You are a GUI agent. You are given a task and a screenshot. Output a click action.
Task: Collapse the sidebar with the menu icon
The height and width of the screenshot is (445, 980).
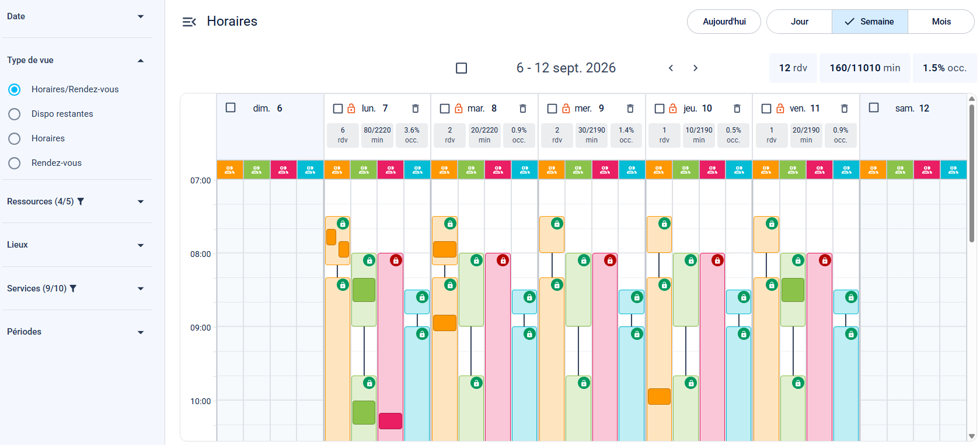pos(189,22)
